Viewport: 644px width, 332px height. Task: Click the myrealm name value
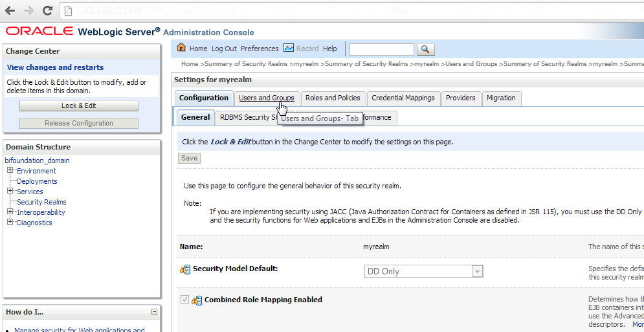tap(376, 247)
